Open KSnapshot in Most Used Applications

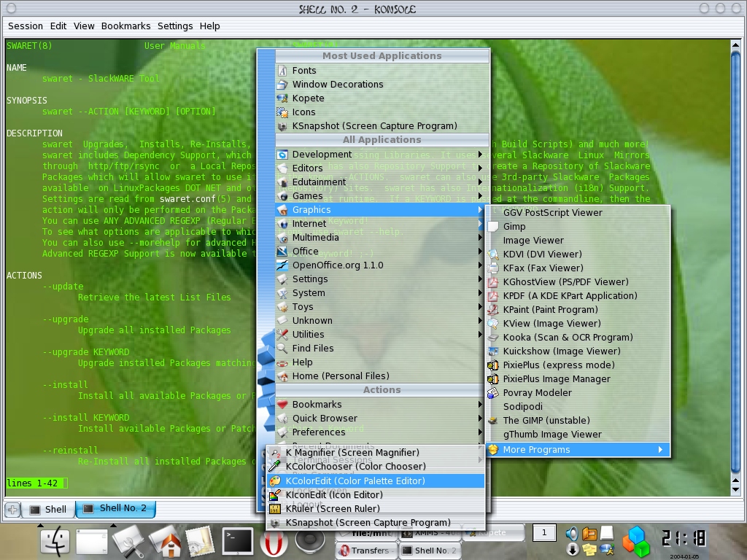[x=382, y=125]
